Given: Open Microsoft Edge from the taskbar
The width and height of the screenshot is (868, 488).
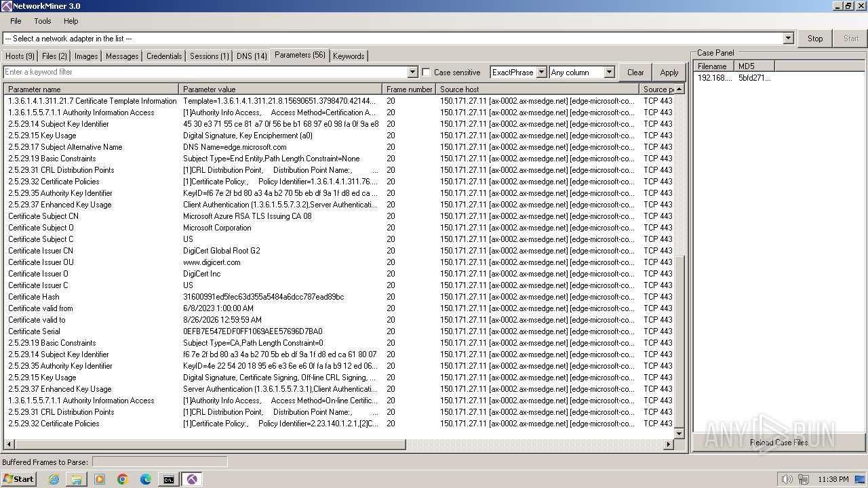Looking at the screenshot, I should click(146, 479).
